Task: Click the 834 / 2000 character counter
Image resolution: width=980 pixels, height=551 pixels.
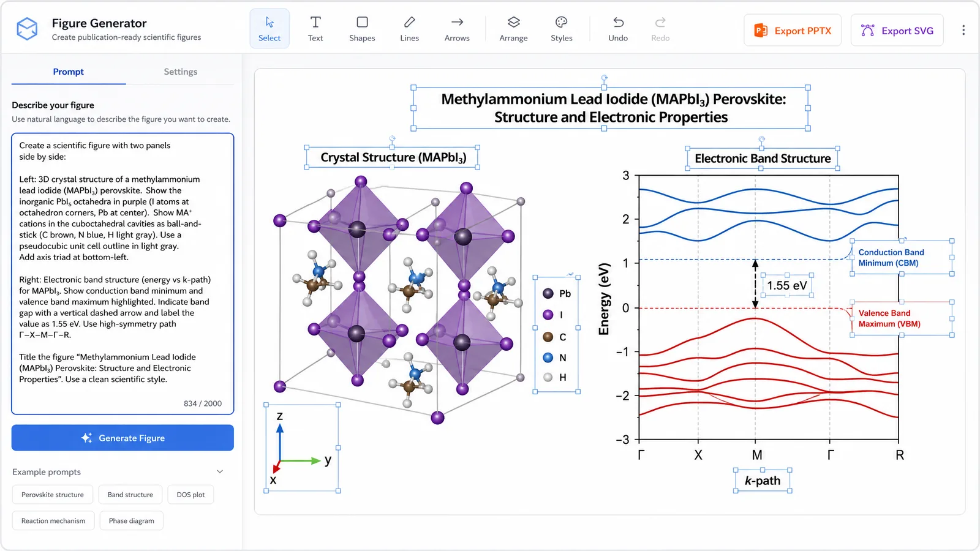Action: 203,403
